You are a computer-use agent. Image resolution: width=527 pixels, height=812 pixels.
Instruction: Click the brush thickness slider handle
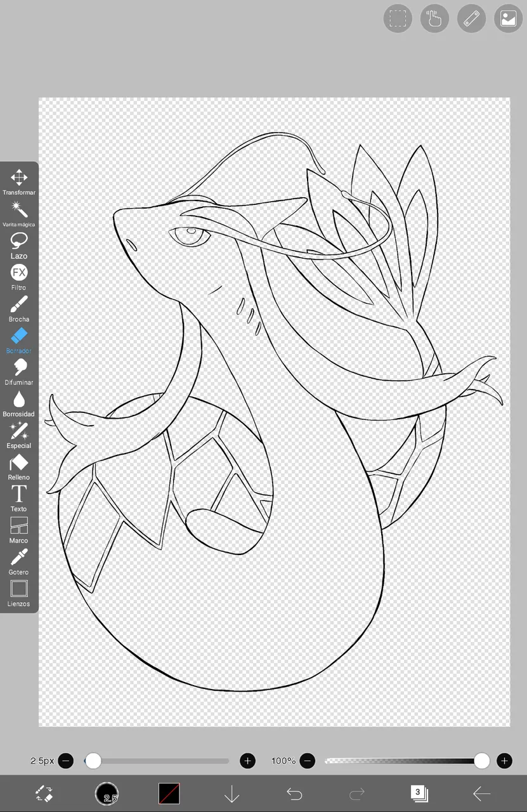click(x=93, y=761)
